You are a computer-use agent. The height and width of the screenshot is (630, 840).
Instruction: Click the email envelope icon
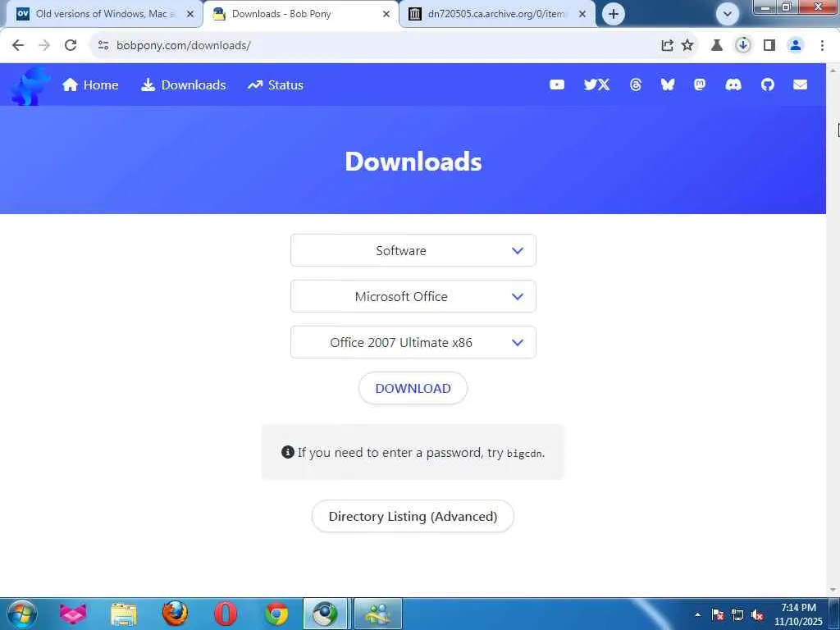pos(800,84)
